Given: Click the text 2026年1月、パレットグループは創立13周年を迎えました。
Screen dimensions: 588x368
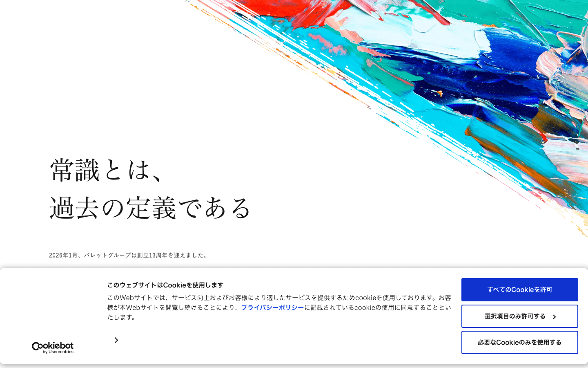Looking at the screenshot, I should click(x=129, y=255).
